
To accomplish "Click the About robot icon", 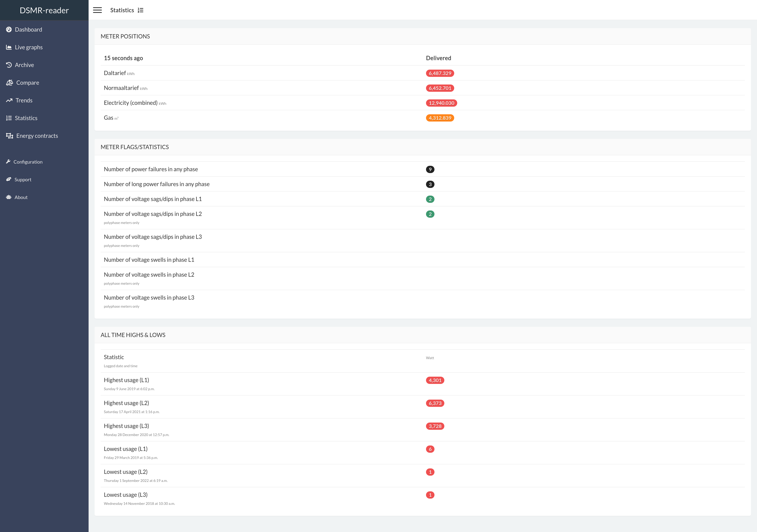I will pyautogui.click(x=9, y=197).
